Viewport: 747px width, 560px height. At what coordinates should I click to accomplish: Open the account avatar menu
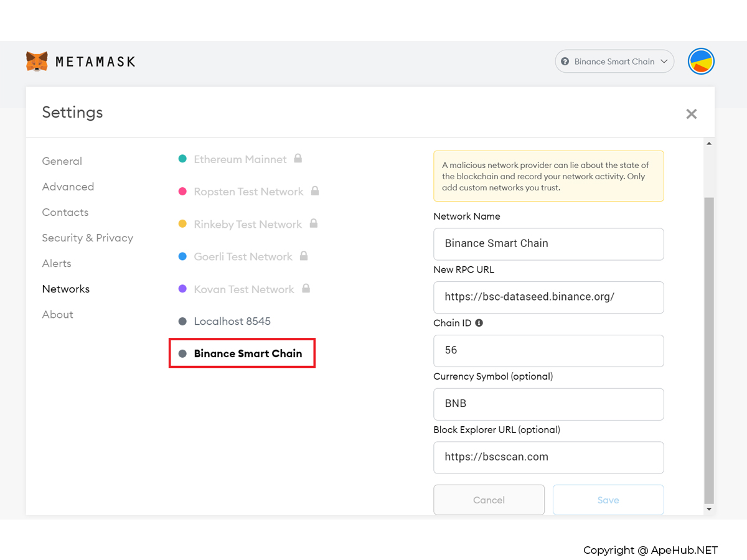[x=701, y=62]
